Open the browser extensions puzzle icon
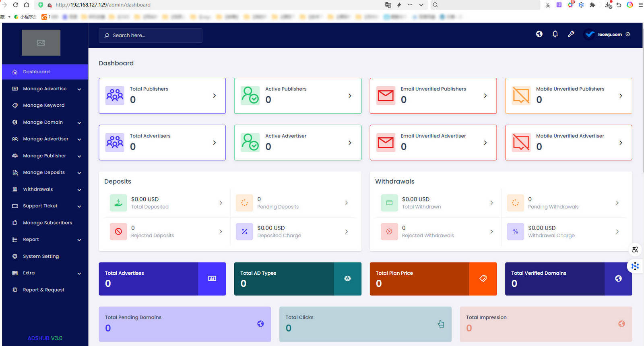 point(592,5)
